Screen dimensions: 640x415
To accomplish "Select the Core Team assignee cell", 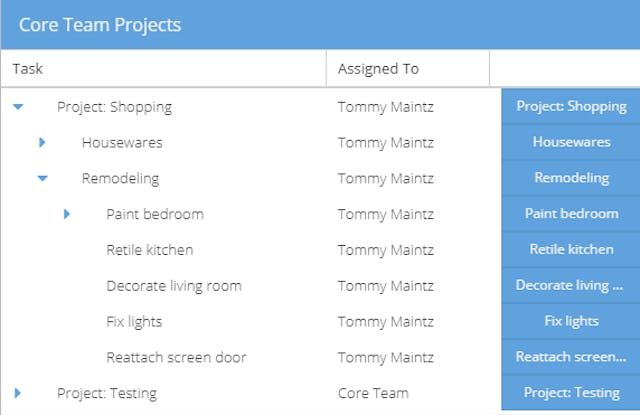I will point(373,393).
